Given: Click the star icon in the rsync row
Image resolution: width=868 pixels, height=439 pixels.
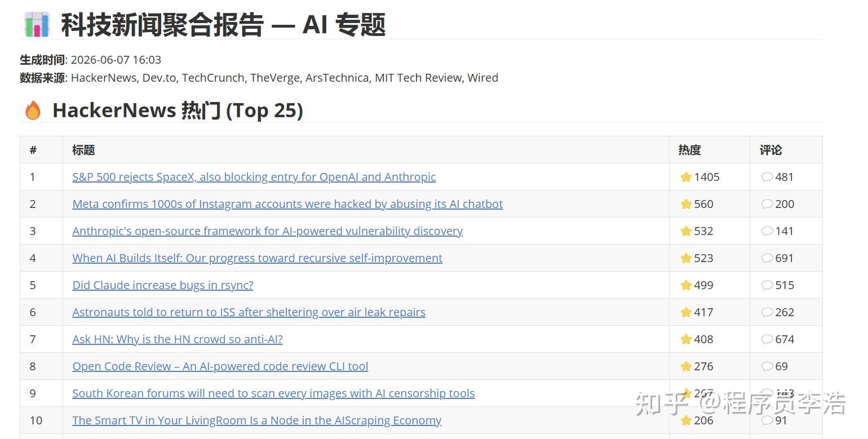Looking at the screenshot, I should [x=686, y=285].
